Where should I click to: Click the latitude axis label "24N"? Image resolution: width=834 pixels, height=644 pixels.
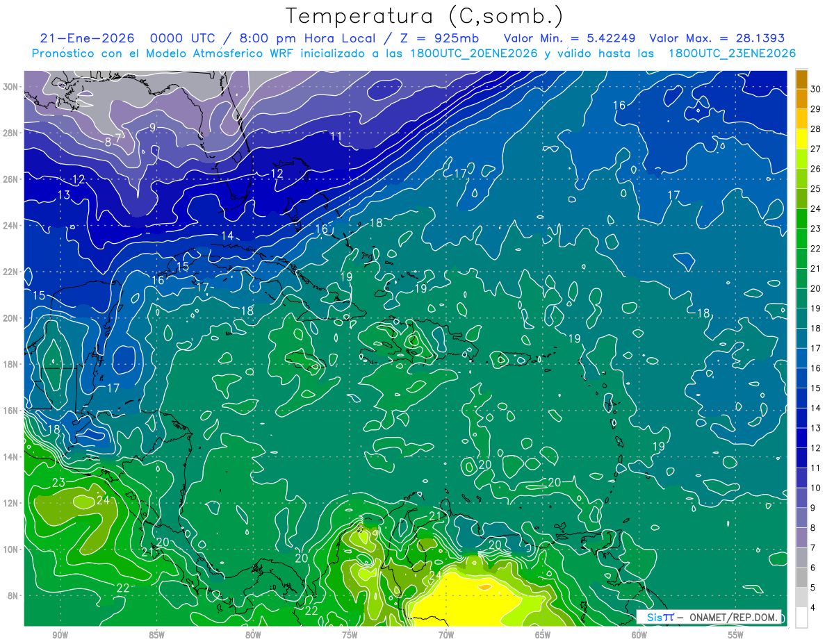[x=11, y=226]
